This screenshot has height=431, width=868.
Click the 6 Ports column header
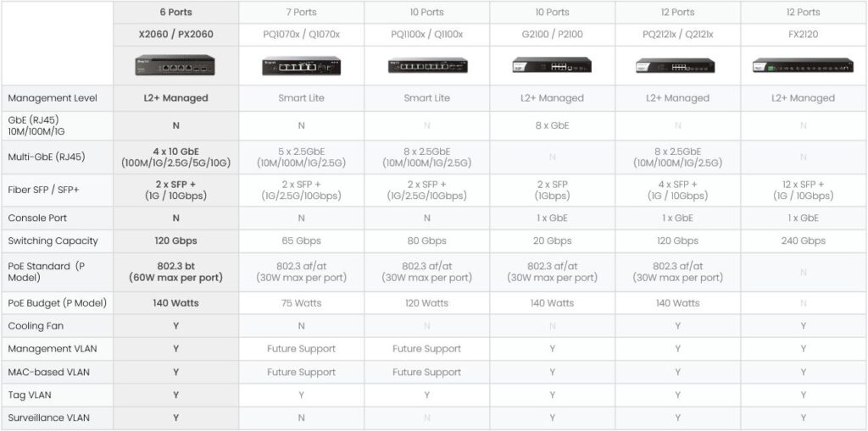(176, 12)
